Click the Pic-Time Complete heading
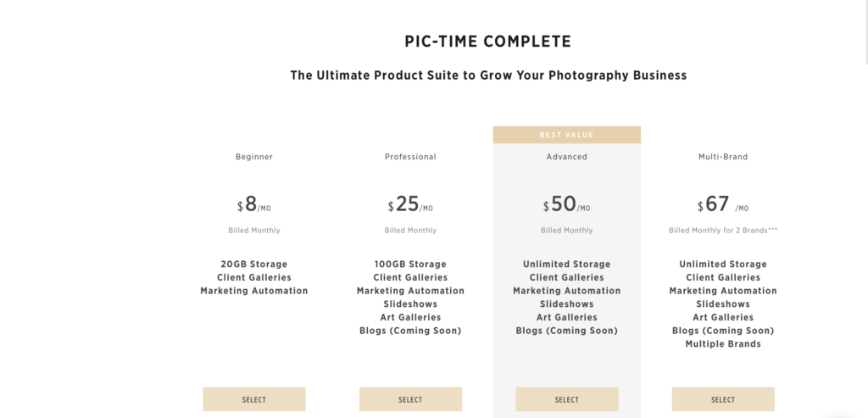Screen dimensions: 868x418 point(487,42)
